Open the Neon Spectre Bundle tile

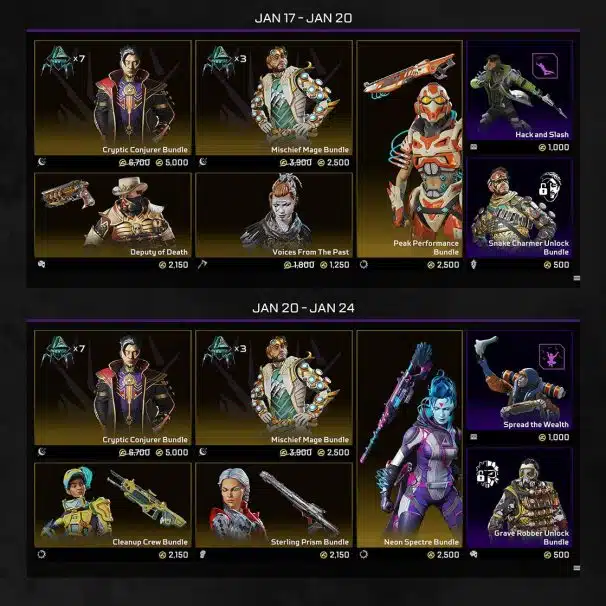tap(410, 439)
